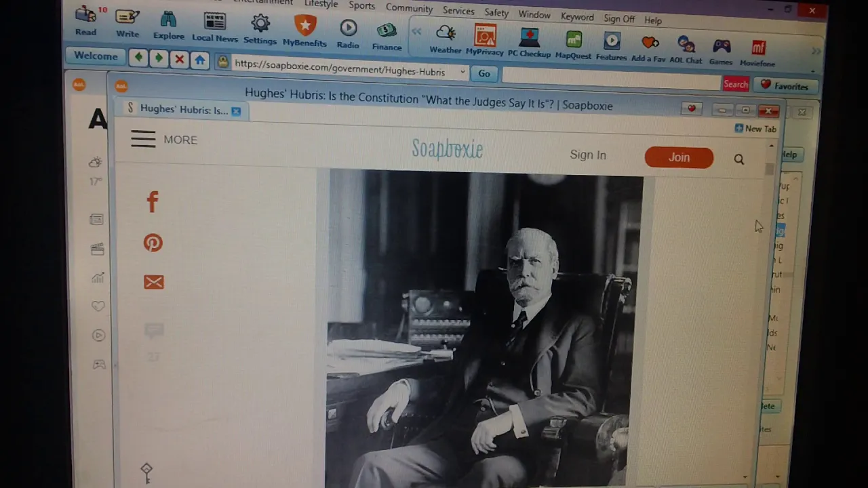868x488 pixels.
Task: Launch PC Checkup icon
Action: click(x=530, y=41)
